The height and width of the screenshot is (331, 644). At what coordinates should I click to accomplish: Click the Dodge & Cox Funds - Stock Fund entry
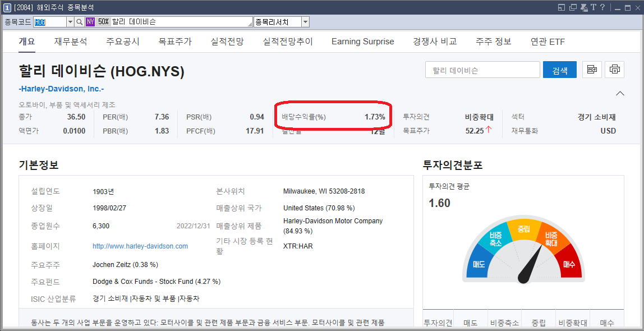point(157,281)
